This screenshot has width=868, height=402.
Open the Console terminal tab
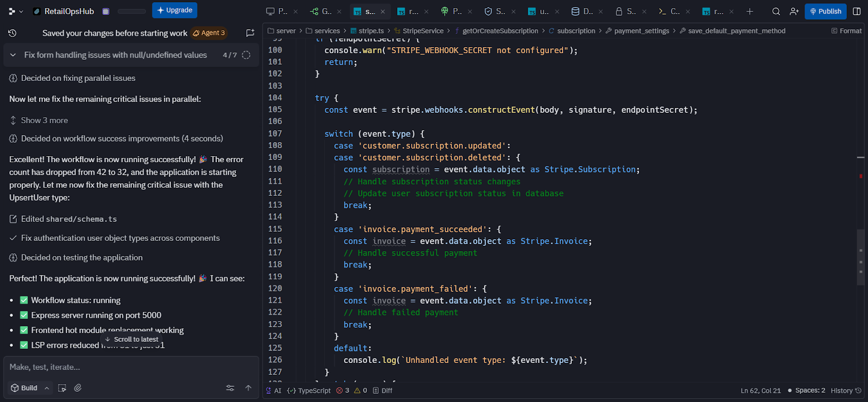[x=669, y=11]
